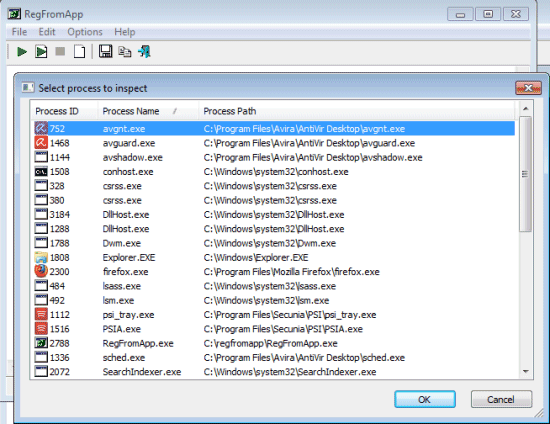Click the floppy disk Save icon

(x=105, y=52)
